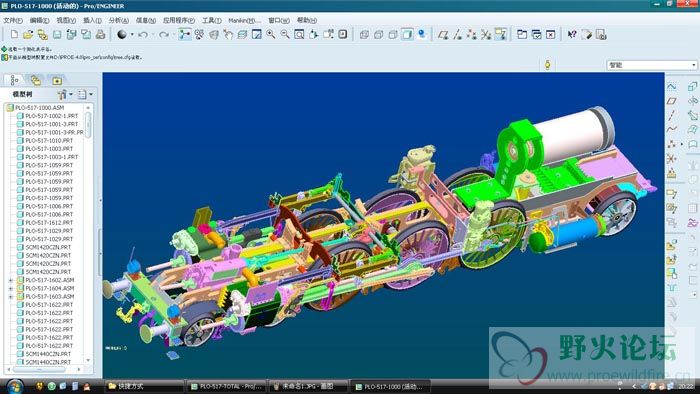This screenshot has height=394, width=700.
Task: Open the 文件(F) menu
Action: tap(12, 20)
